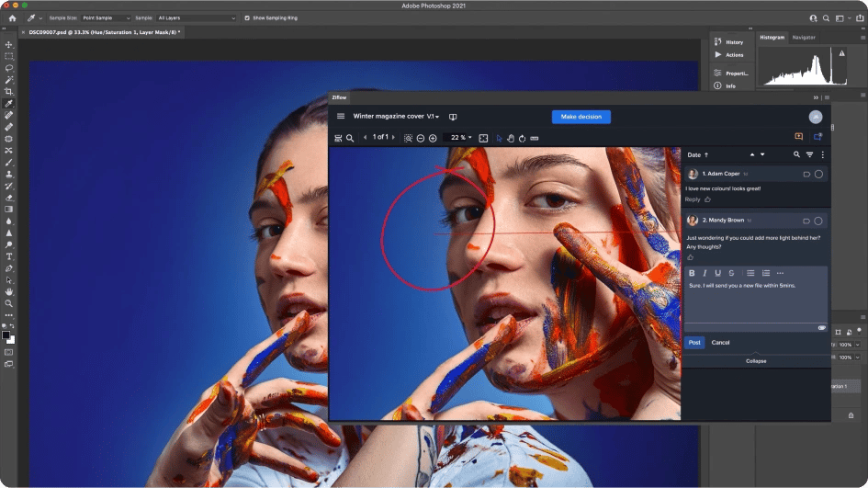Post the reply comment
868x488 pixels.
pyautogui.click(x=694, y=343)
